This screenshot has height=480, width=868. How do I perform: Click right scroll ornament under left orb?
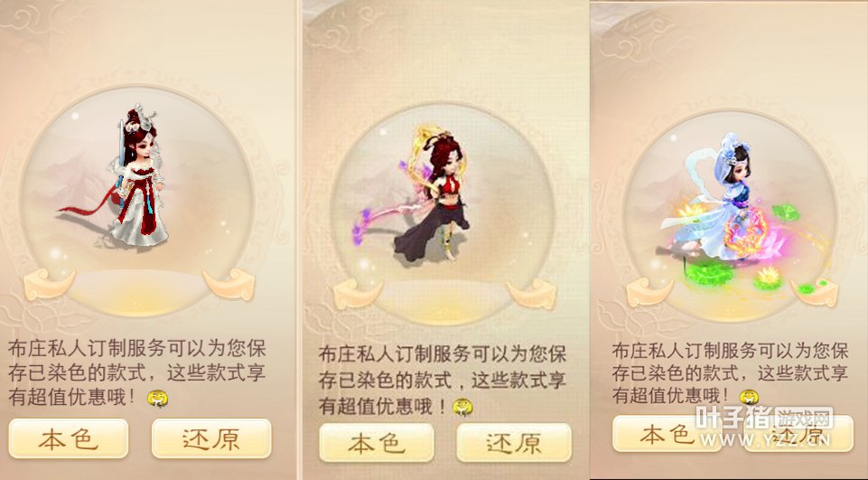pyautogui.click(x=229, y=285)
